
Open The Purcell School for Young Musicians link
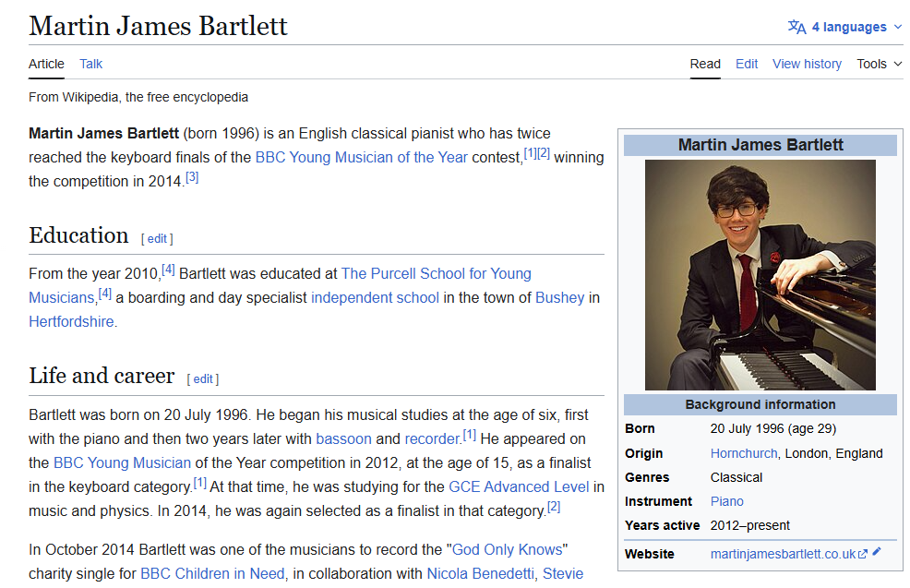click(436, 273)
